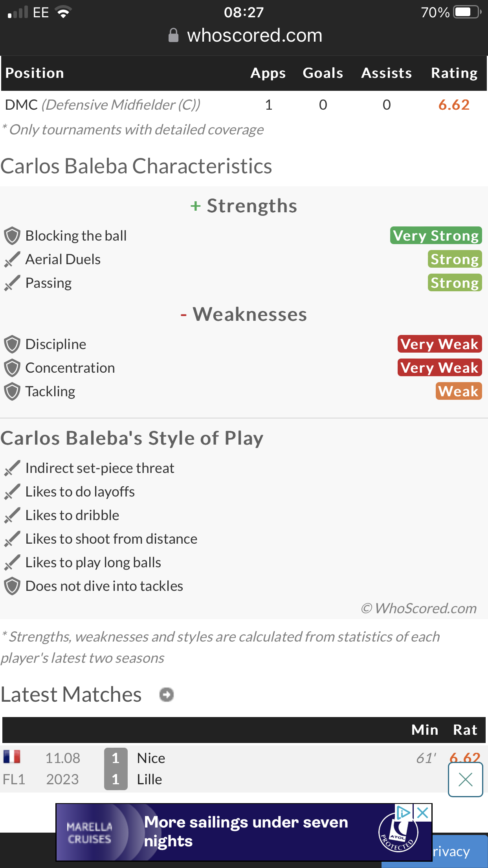Tap the 6.62 rating in DMC row

tap(454, 105)
